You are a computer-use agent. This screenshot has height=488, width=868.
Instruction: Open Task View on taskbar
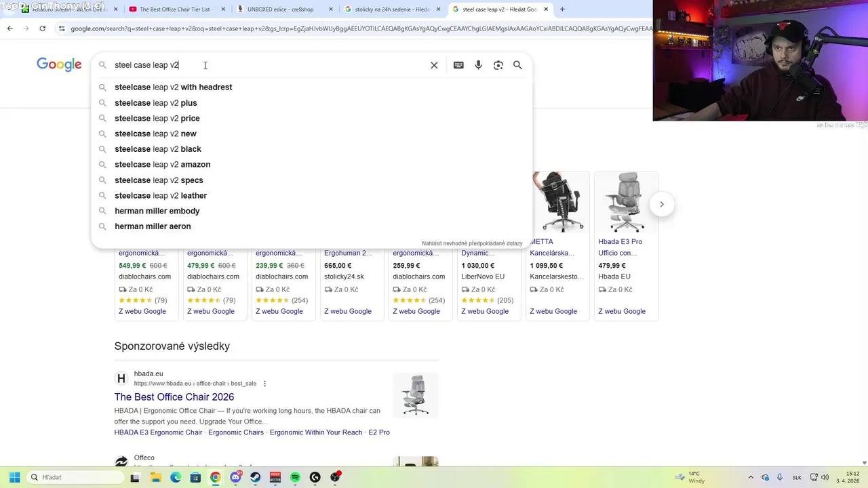coord(135,477)
